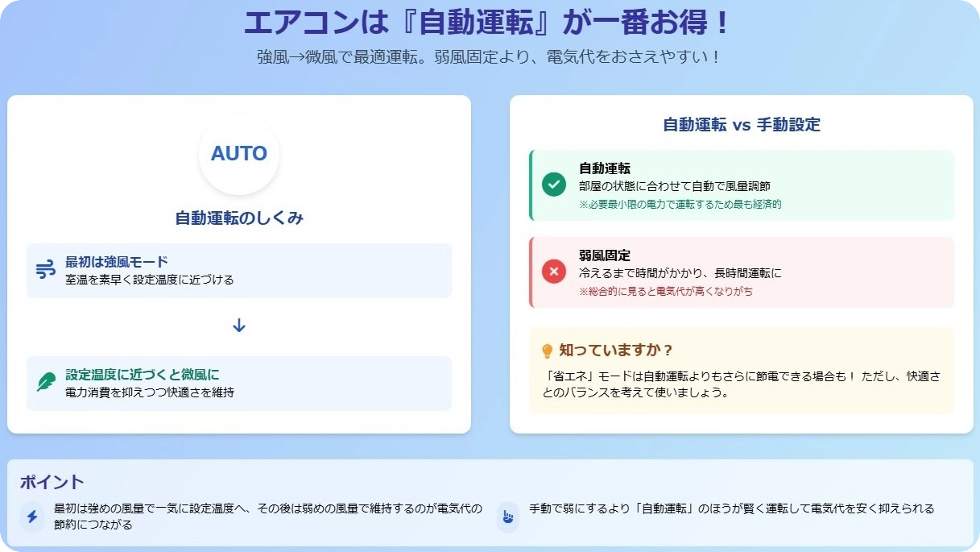
Task: Click the main title エアコンは『自動運転』が一番お得！
Action: [x=488, y=23]
